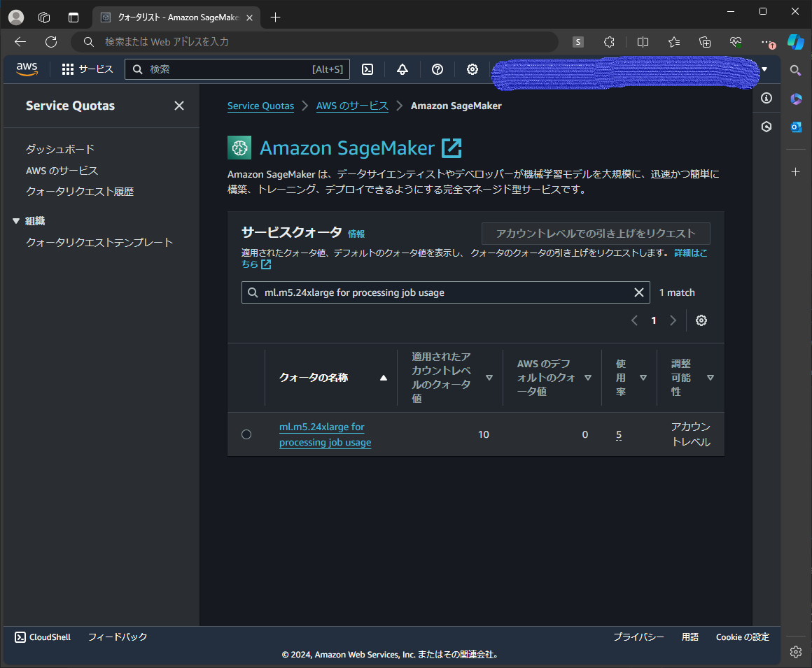The height and width of the screenshot is (668, 812).
Task: Open プライバシー footer link
Action: click(638, 637)
